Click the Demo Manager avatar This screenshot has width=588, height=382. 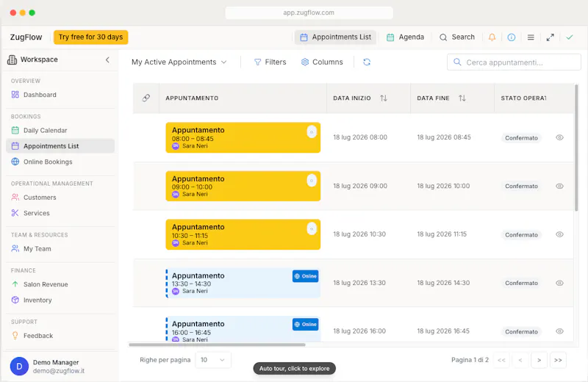[19, 366]
